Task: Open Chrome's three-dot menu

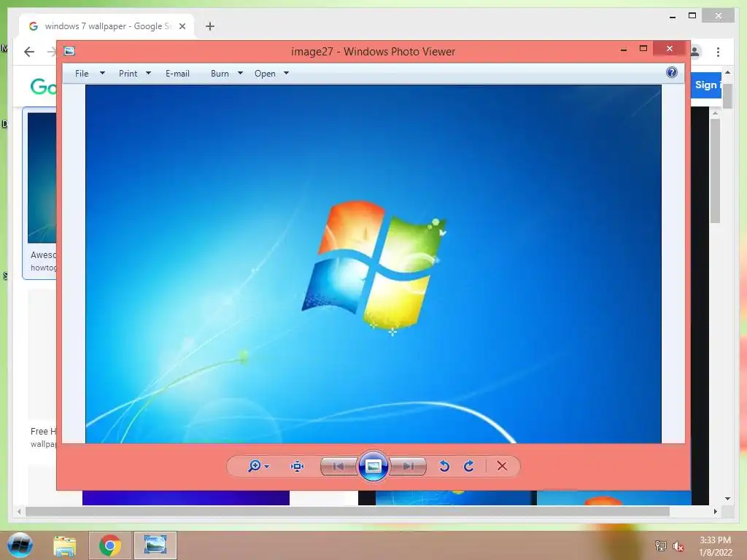Action: (x=718, y=52)
